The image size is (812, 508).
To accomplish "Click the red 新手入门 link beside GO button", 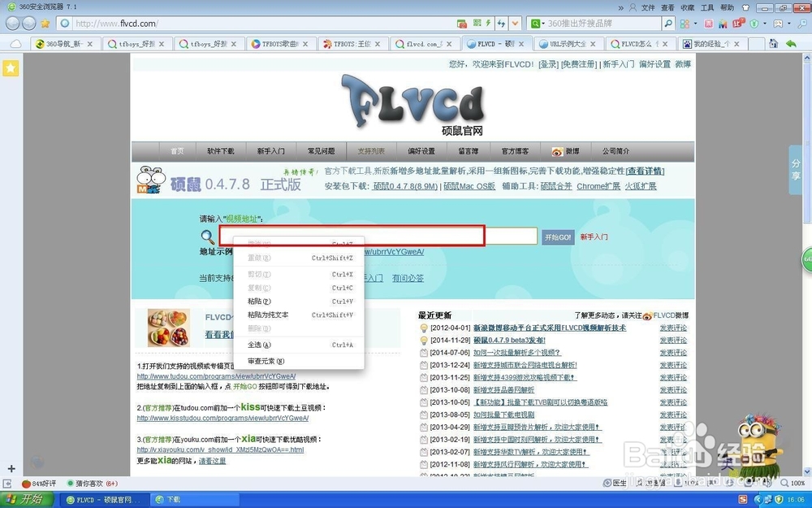I will click(x=594, y=237).
